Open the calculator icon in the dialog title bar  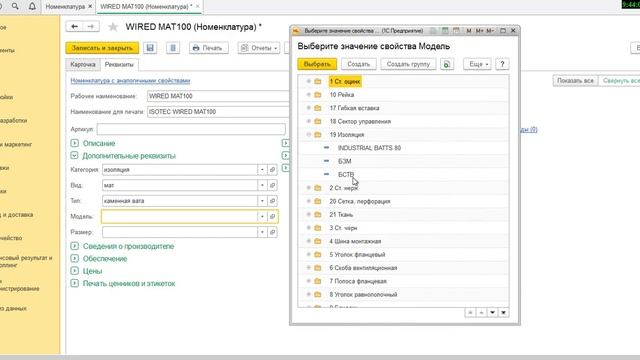(x=445, y=31)
